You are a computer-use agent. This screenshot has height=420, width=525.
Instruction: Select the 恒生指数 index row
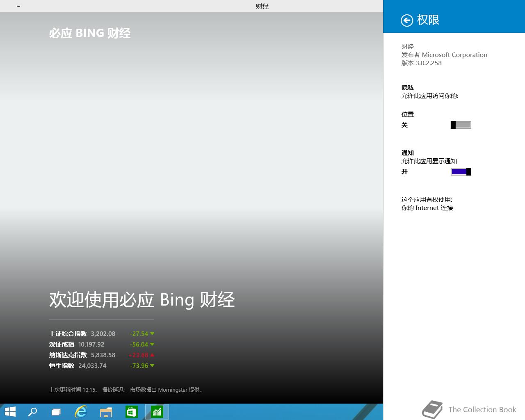(x=102, y=366)
